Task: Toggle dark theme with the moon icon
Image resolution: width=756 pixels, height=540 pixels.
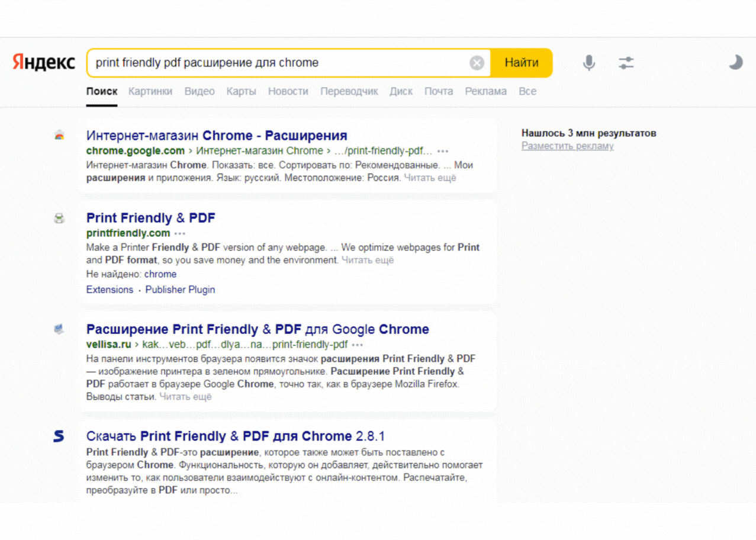Action: (x=735, y=62)
